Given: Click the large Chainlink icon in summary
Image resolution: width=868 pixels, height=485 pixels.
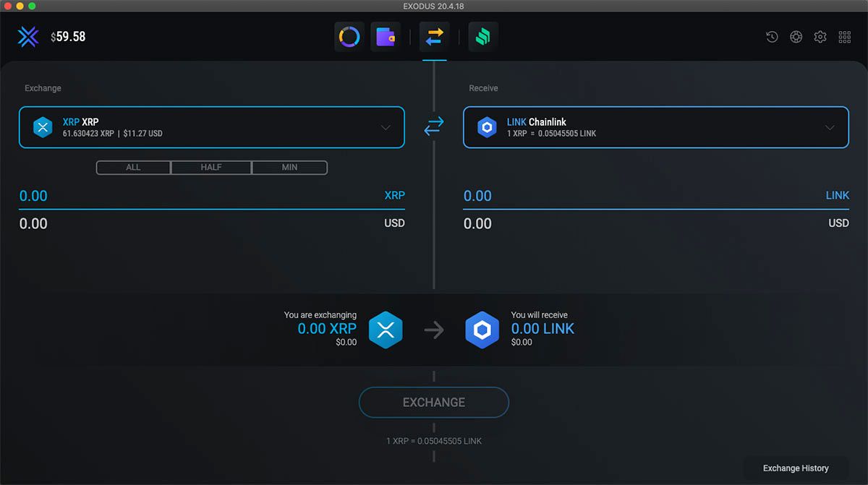Looking at the screenshot, I should click(x=482, y=330).
